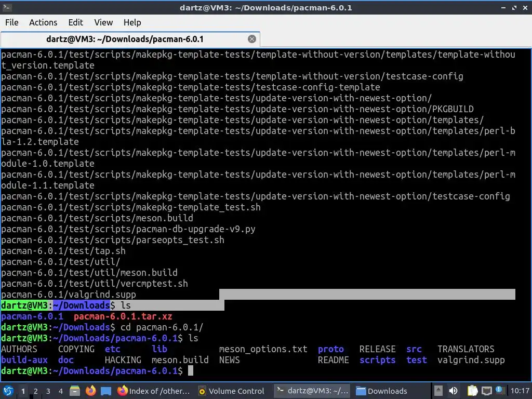Open the Edit menu

(x=76, y=22)
